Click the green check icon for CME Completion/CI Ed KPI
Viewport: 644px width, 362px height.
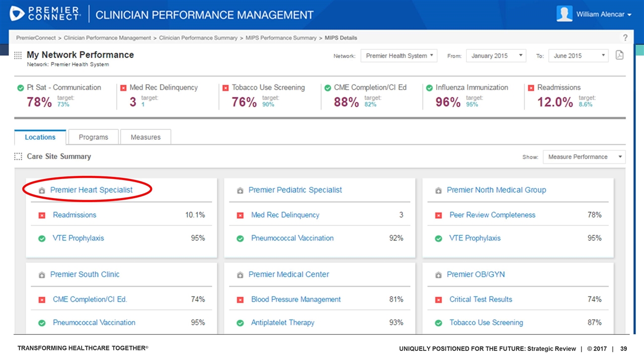pos(328,88)
